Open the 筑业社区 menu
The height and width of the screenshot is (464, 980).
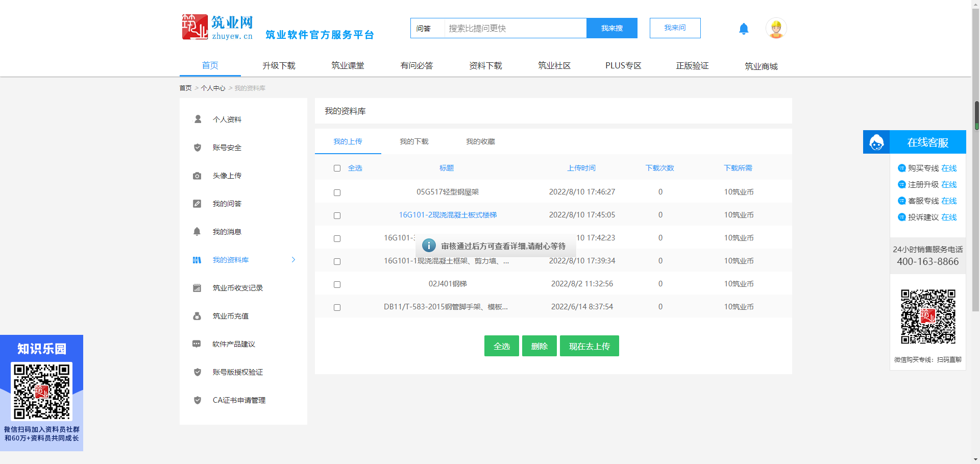coord(554,66)
